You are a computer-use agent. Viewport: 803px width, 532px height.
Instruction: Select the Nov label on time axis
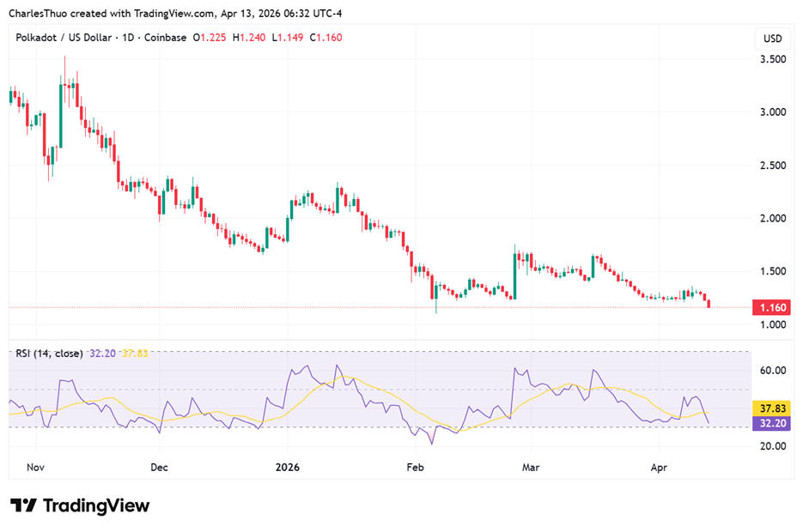pos(36,469)
